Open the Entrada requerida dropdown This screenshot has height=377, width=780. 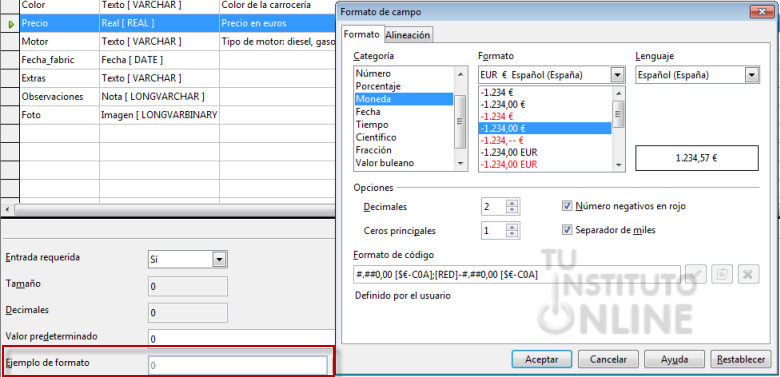(x=219, y=259)
